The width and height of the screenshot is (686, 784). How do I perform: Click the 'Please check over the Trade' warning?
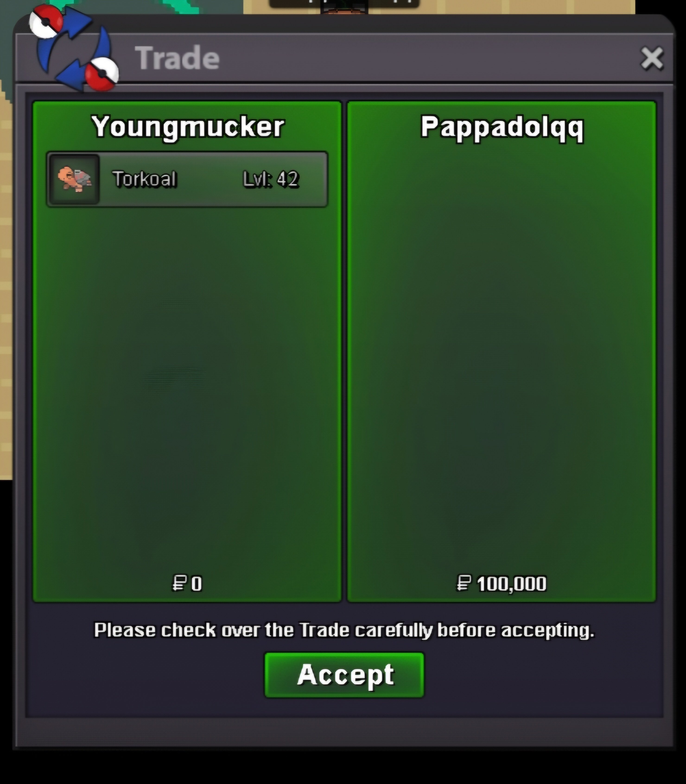[344, 630]
